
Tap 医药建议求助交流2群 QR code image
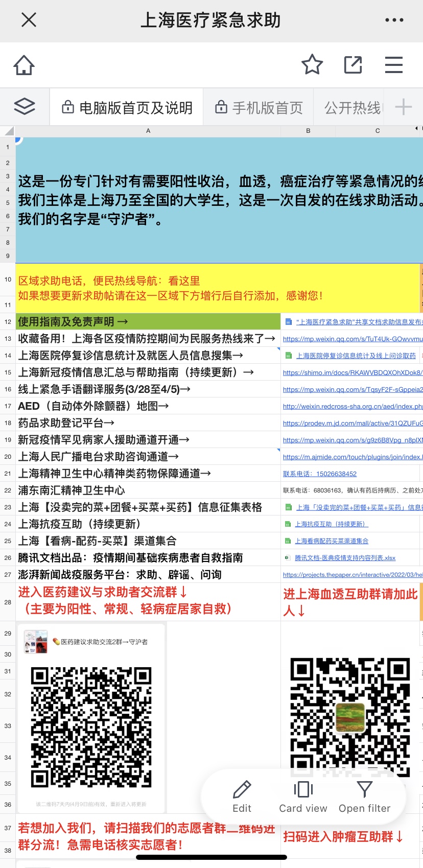[x=91, y=726]
